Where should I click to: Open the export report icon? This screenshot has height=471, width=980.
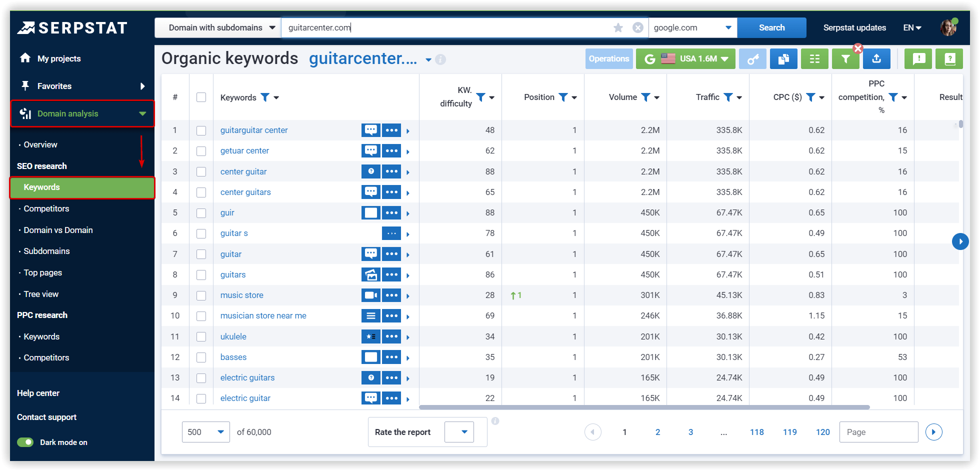click(x=876, y=58)
